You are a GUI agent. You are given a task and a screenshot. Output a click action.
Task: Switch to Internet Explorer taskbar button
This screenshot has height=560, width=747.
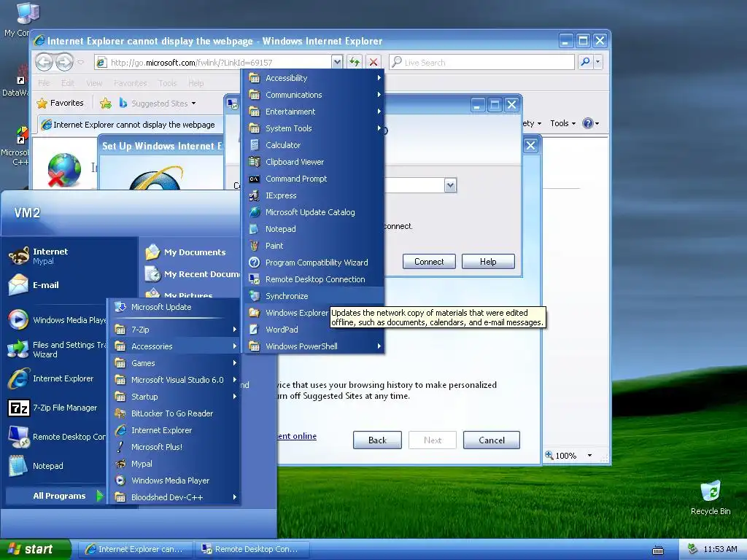[x=135, y=549]
